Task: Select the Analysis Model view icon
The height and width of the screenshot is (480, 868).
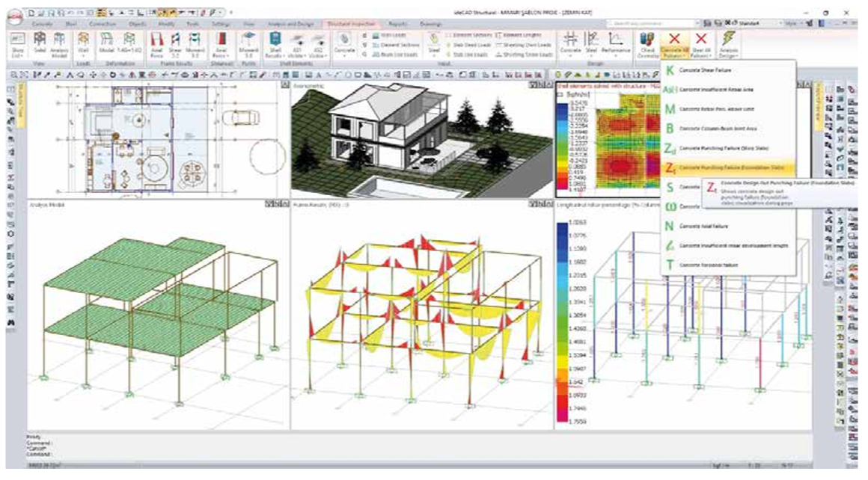Action: pyautogui.click(x=59, y=43)
